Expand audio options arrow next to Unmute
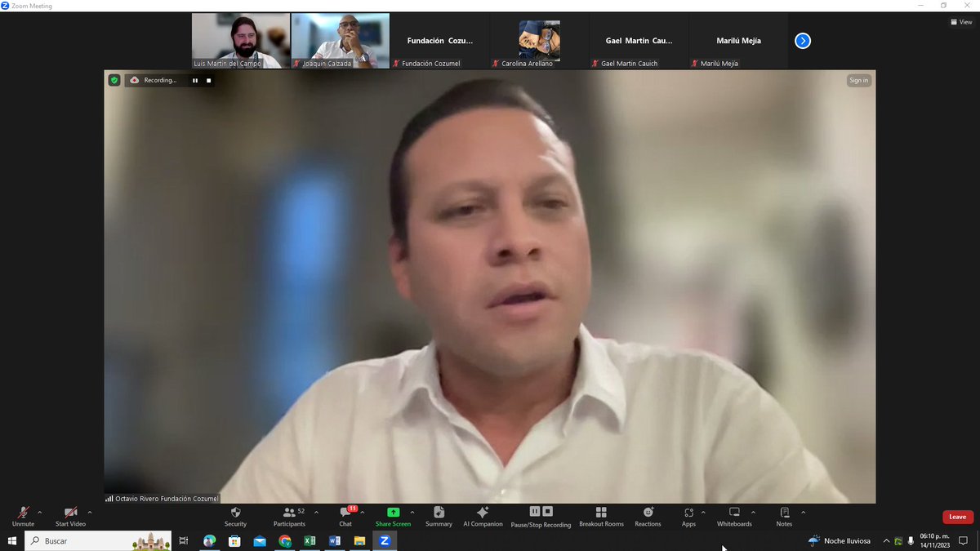This screenshot has height=551, width=980. point(40,513)
